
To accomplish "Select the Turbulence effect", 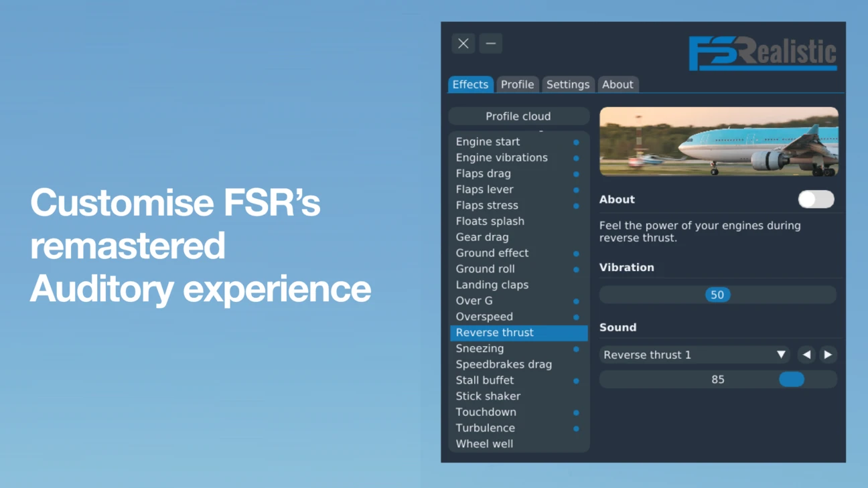I will pyautogui.click(x=518, y=428).
